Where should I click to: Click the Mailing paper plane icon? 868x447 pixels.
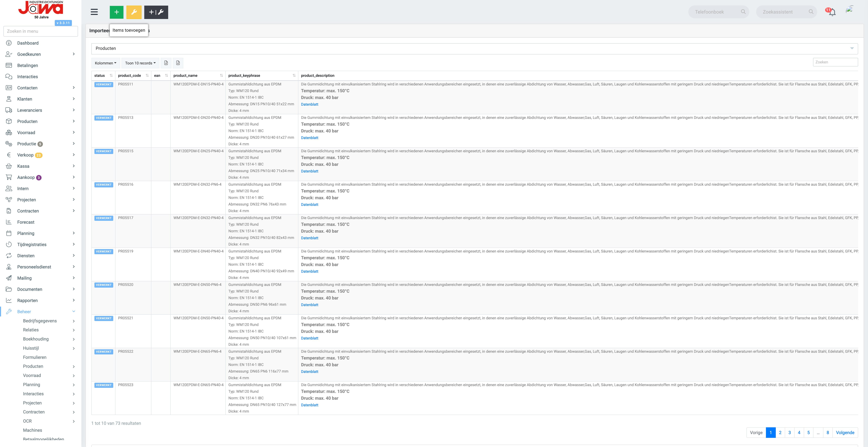point(9,278)
